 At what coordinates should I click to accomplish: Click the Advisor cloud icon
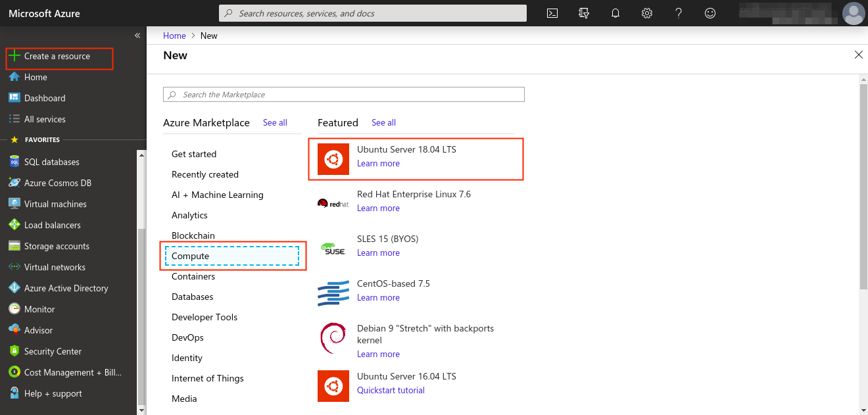point(14,330)
